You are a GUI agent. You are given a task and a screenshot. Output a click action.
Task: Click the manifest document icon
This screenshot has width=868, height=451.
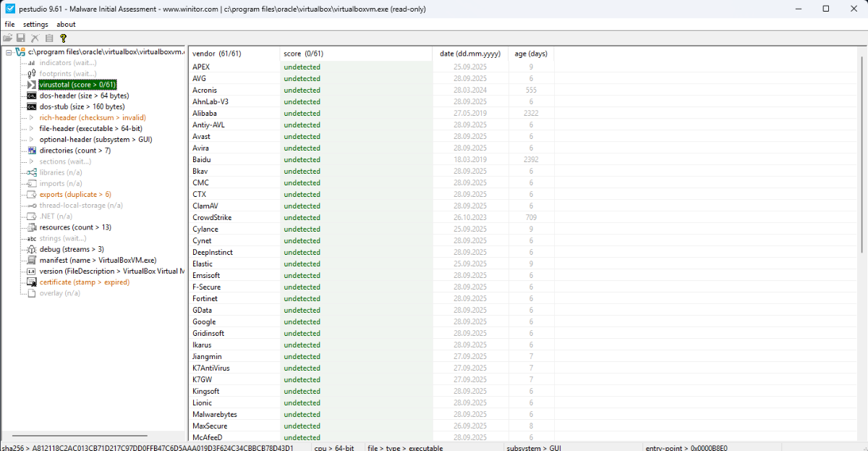pyautogui.click(x=32, y=260)
